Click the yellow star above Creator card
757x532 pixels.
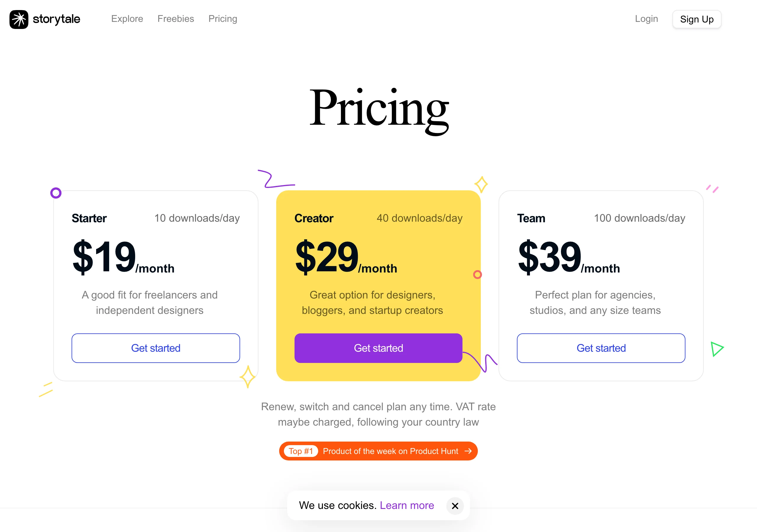pos(481,185)
